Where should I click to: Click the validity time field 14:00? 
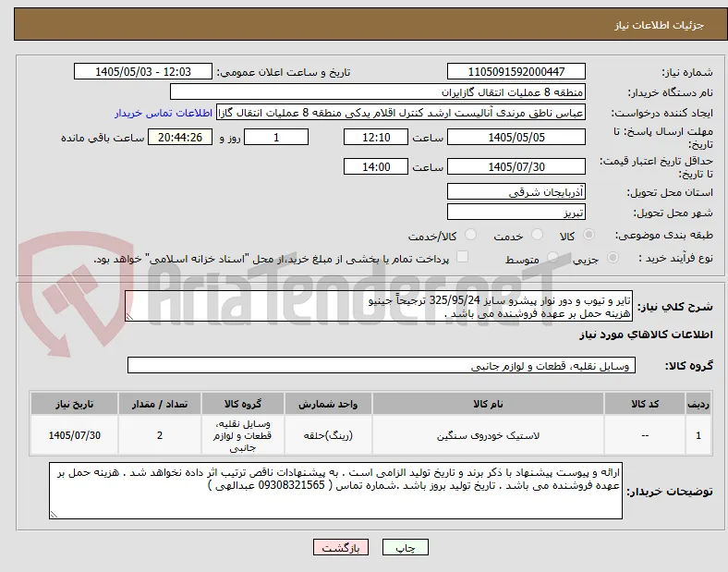pyautogui.click(x=376, y=166)
